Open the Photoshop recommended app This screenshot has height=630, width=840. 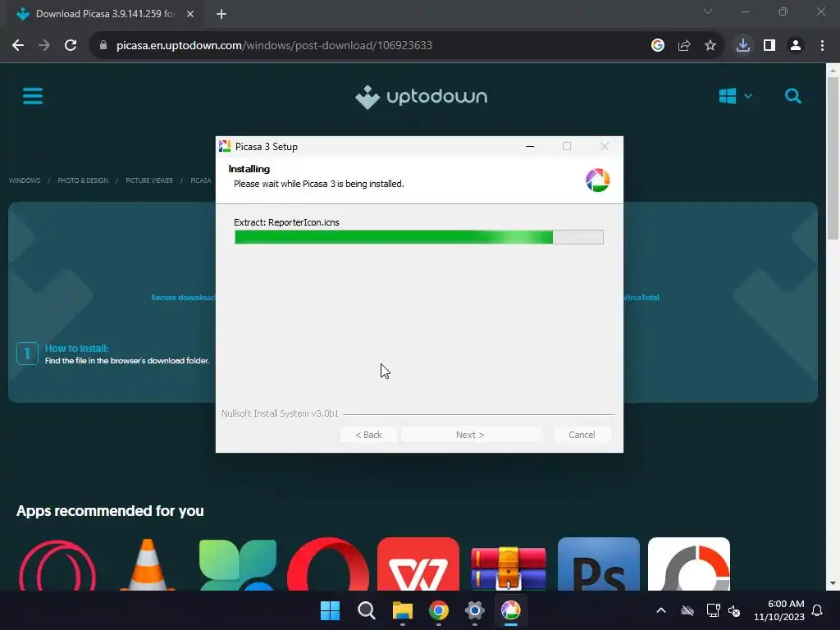tap(598, 564)
